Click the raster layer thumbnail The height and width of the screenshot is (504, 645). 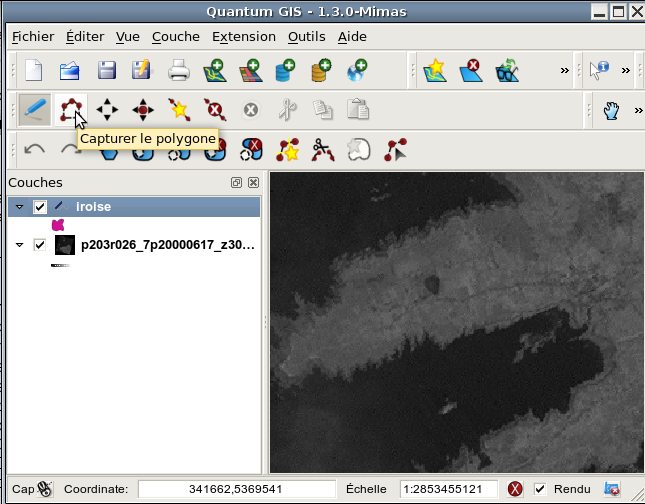click(x=65, y=245)
